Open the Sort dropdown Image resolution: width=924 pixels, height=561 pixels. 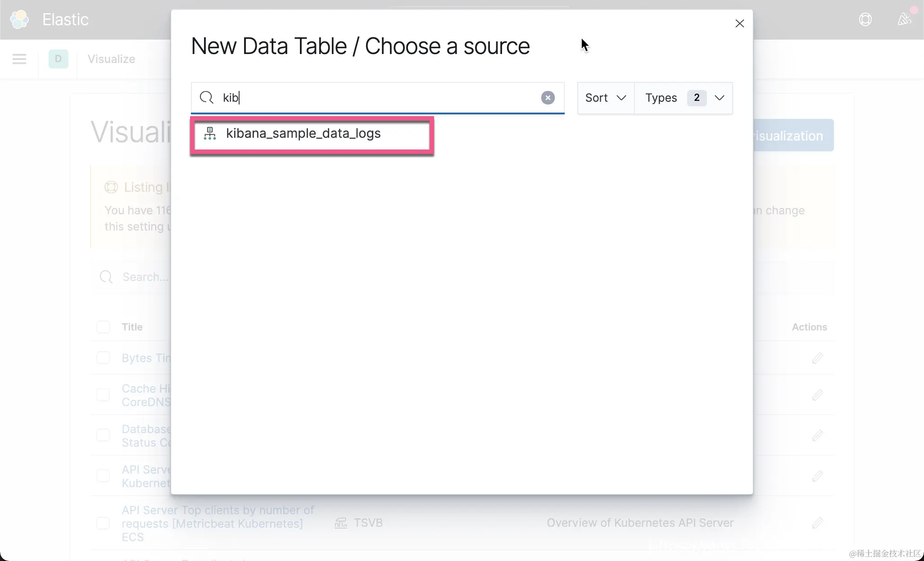pyautogui.click(x=605, y=98)
